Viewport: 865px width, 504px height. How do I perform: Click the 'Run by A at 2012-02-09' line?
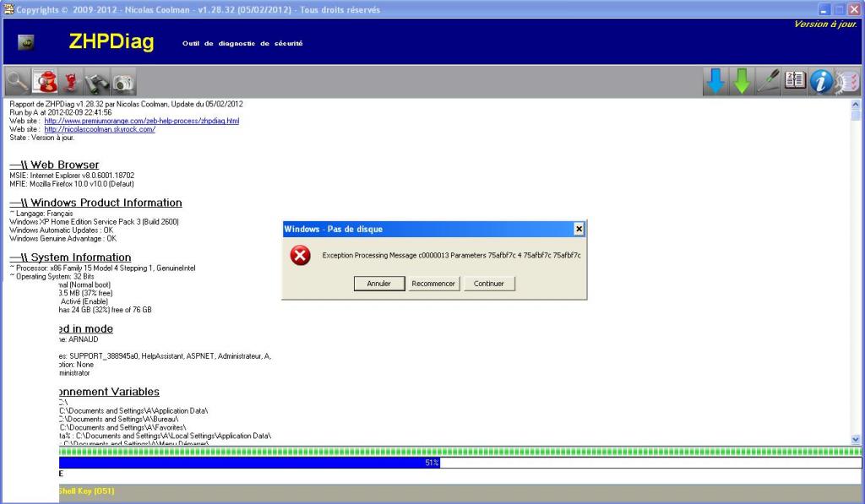[x=61, y=112]
